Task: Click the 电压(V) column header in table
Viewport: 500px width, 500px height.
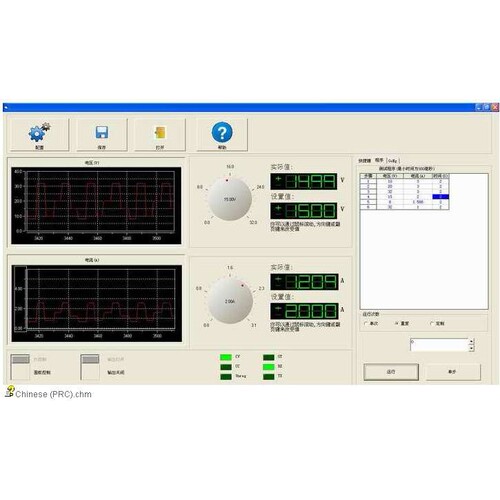Action: pyautogui.click(x=390, y=176)
